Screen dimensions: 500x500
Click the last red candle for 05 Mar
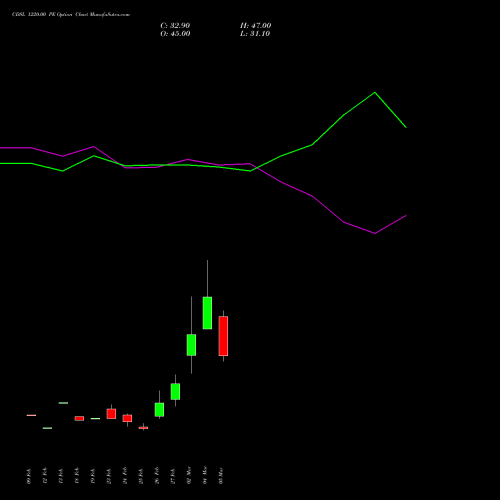pyautogui.click(x=223, y=336)
